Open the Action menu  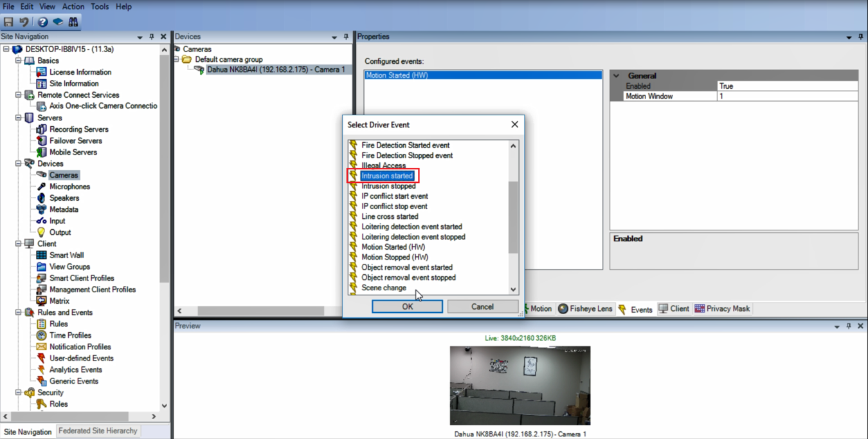73,6
